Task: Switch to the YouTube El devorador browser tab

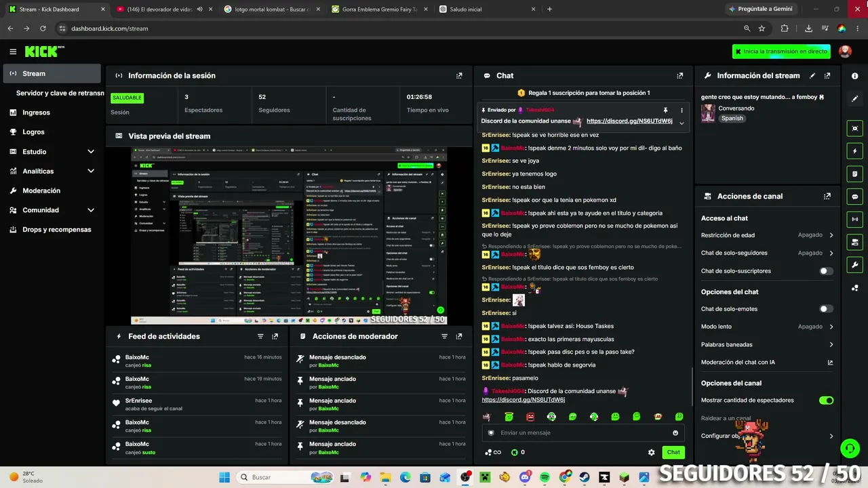Action: coord(163,9)
